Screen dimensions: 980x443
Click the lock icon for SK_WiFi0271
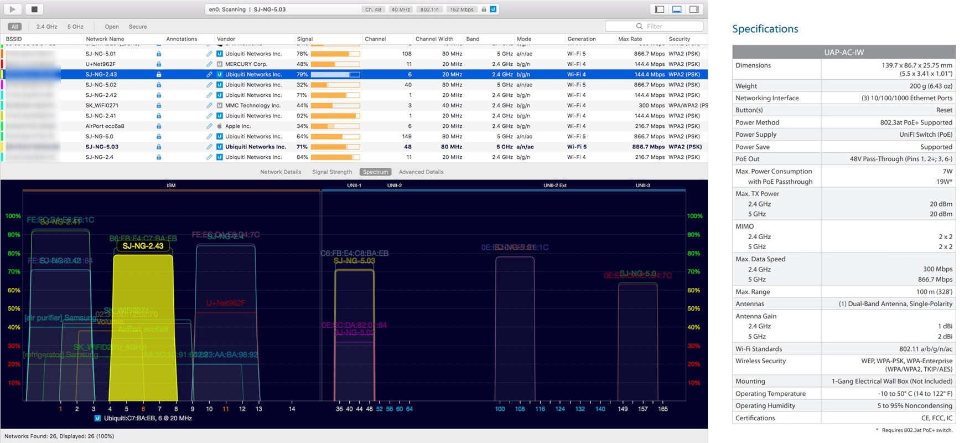pos(159,105)
